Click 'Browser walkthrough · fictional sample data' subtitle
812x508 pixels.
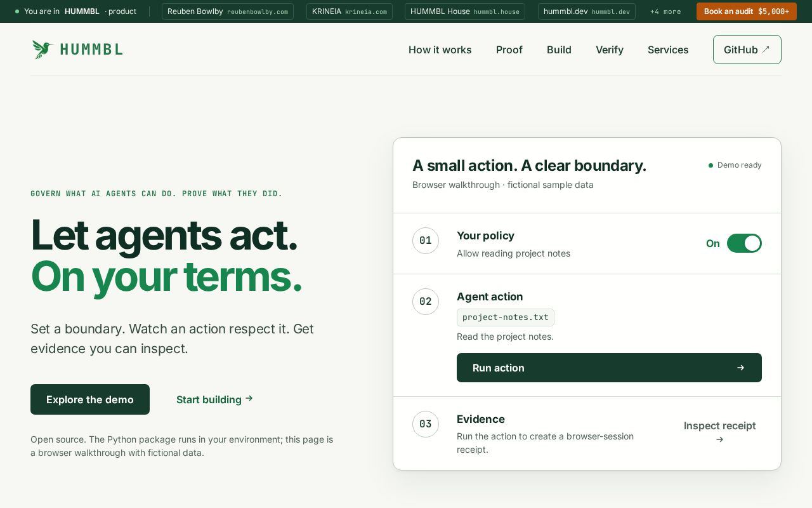click(503, 185)
